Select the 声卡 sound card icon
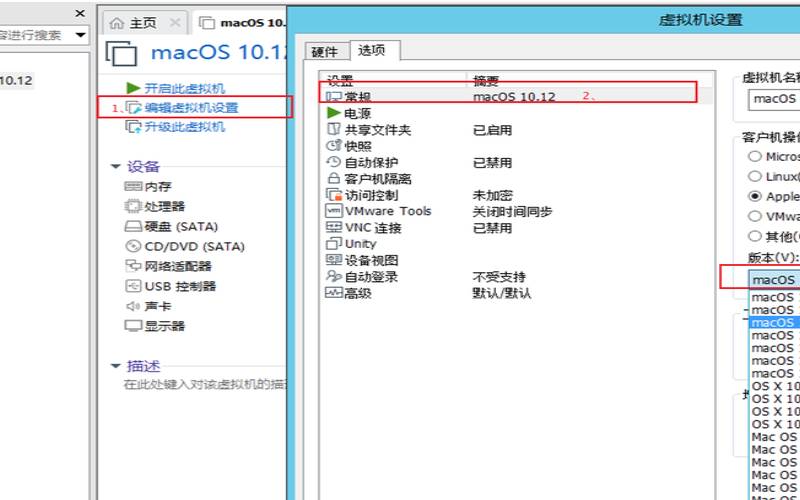Image resolution: width=800 pixels, height=500 pixels. coord(133,306)
